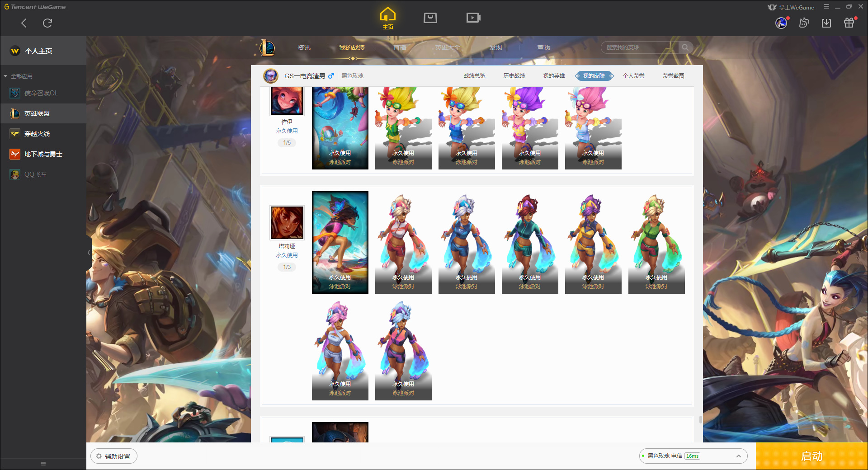Click the player avatar next to GS一电竞渣男
Viewport: 868px width, 470px height.
[271, 76]
